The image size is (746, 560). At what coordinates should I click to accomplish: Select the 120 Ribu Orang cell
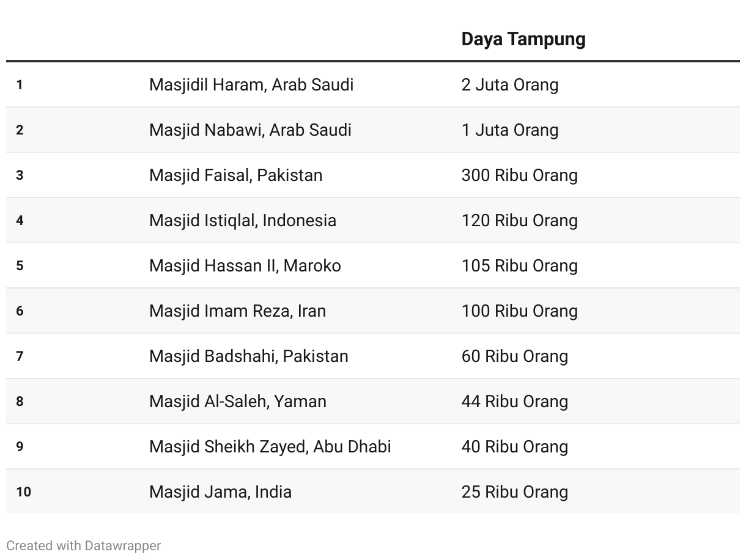[520, 220]
